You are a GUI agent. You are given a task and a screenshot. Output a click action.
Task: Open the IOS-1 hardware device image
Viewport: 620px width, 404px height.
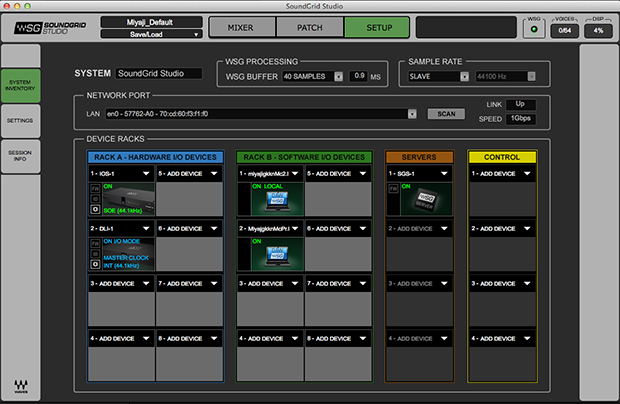pos(129,199)
